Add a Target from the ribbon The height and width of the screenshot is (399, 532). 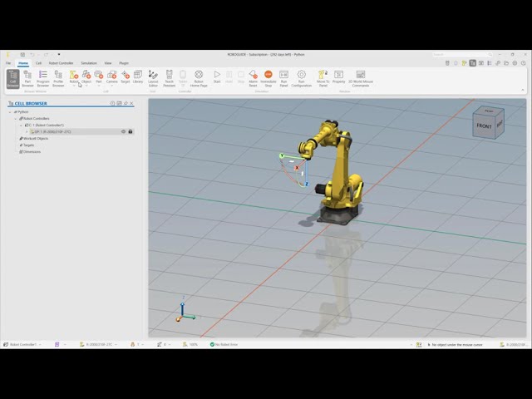126,76
